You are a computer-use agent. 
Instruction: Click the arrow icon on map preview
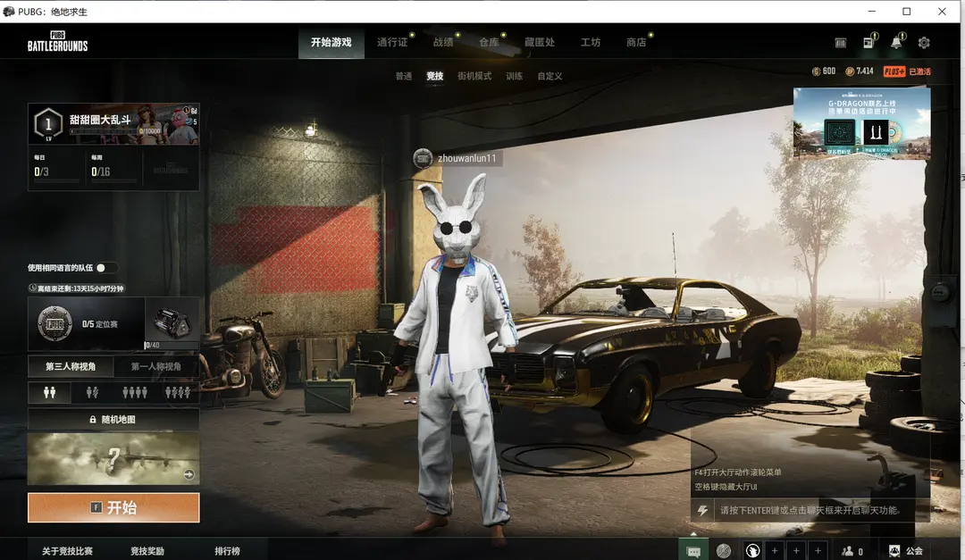tap(189, 474)
